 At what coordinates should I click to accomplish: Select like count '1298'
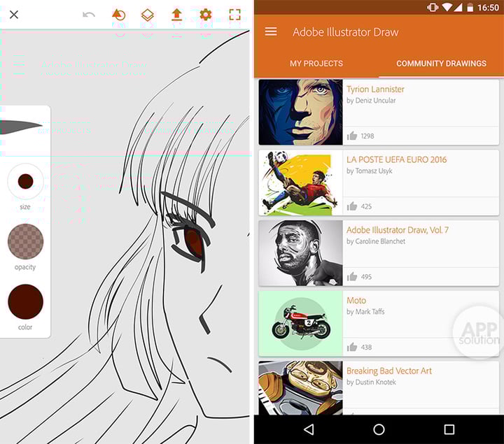(x=367, y=136)
